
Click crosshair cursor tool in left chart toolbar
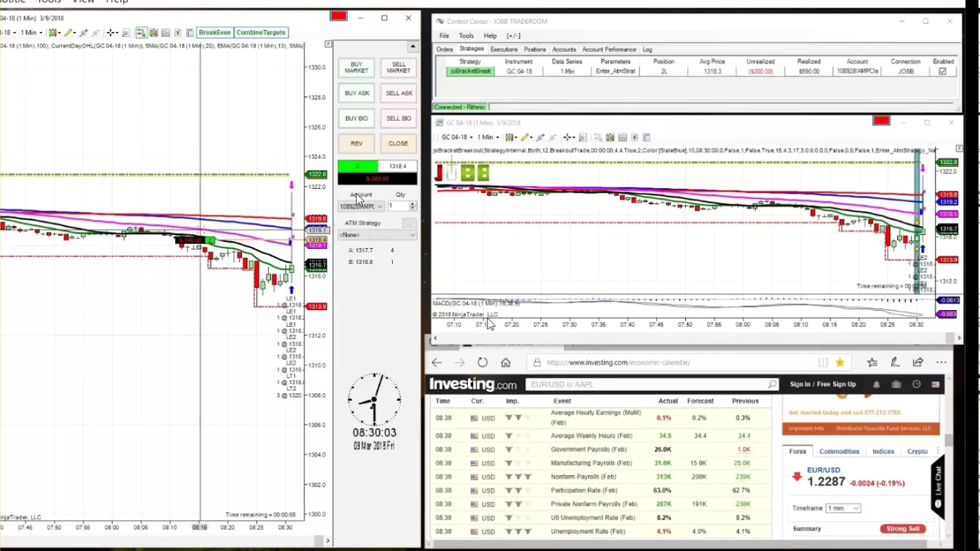111,32
